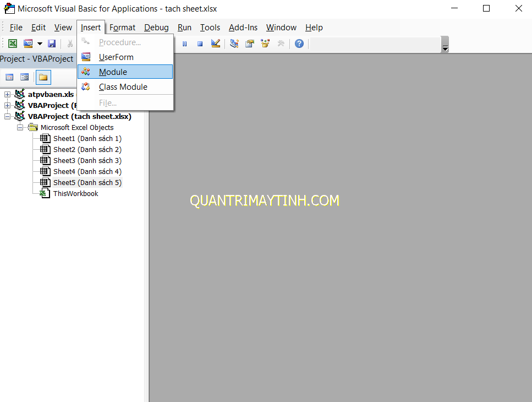Select Sheet3 (Danh sách 3)
The width and height of the screenshot is (532, 402).
click(x=87, y=161)
